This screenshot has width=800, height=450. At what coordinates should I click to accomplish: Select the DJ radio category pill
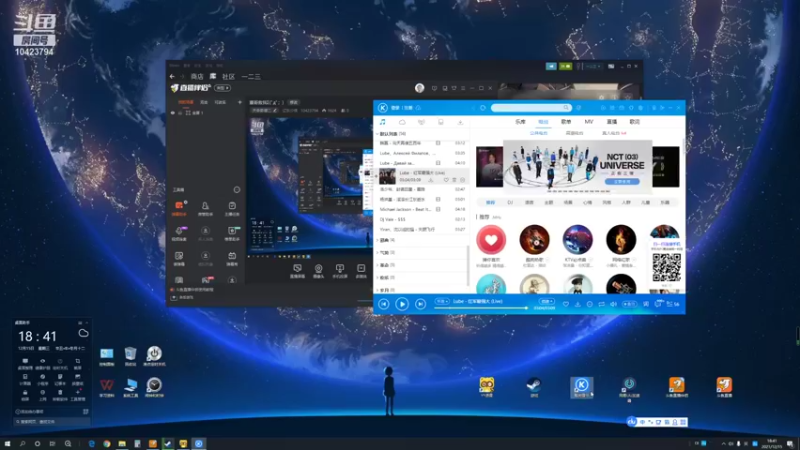[510, 203]
